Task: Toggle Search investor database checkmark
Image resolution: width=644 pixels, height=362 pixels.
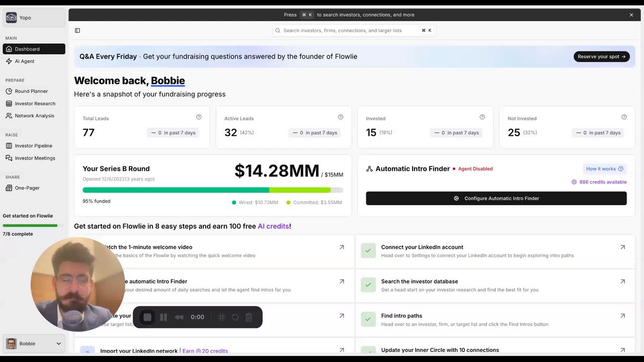Action: (x=368, y=285)
